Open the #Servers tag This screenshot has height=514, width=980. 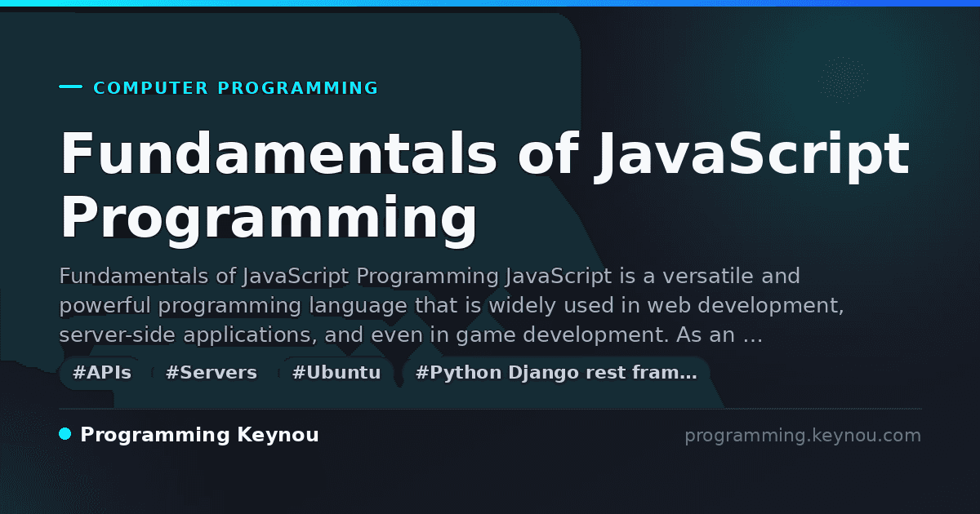click(x=212, y=373)
